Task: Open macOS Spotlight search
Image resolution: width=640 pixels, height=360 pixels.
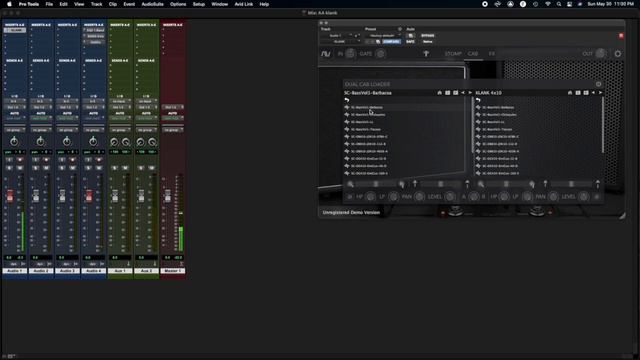Action: 559,4
